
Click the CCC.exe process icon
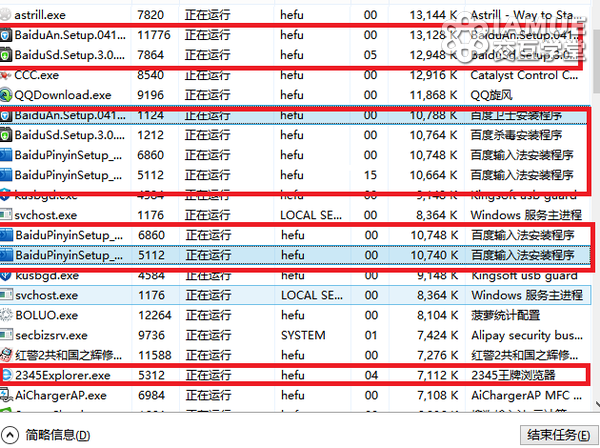pos(5,75)
